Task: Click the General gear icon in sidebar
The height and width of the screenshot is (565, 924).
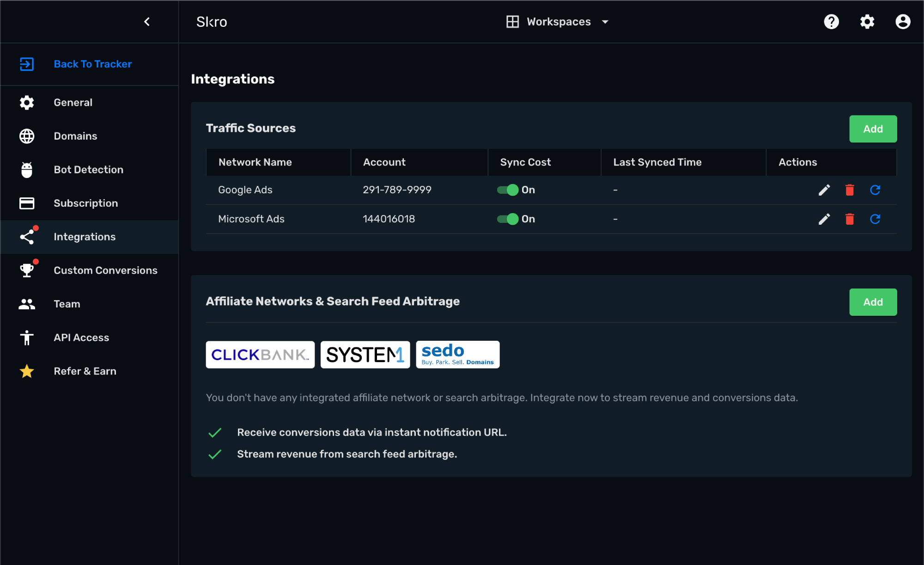Action: 27,102
